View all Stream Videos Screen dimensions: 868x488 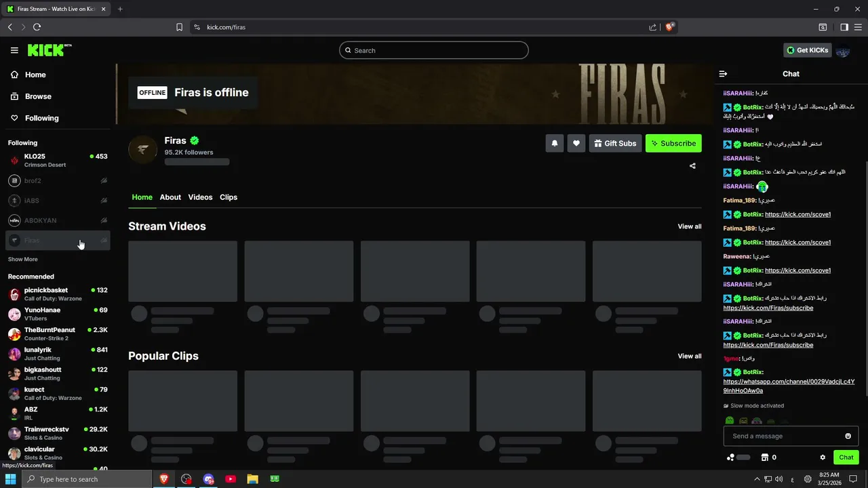point(690,226)
